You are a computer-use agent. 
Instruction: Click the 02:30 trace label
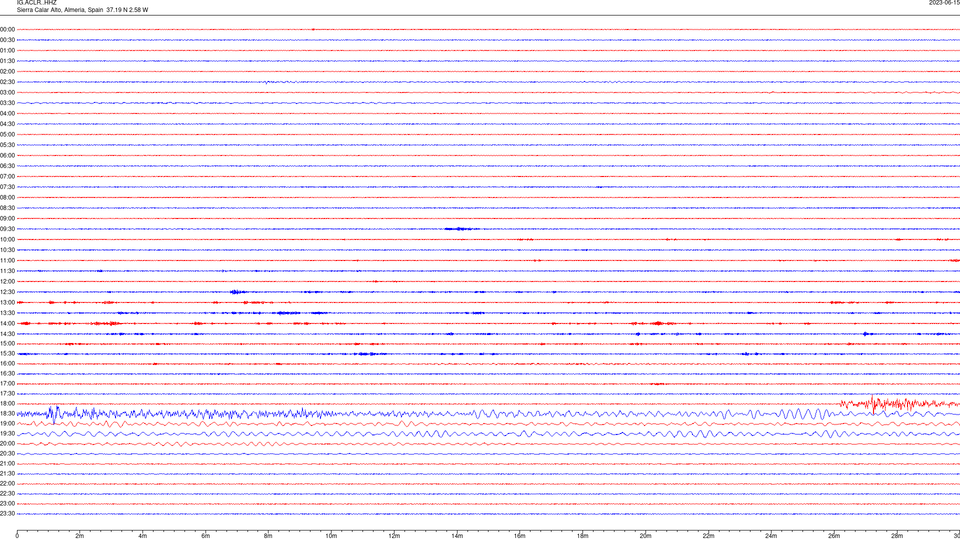7,82
